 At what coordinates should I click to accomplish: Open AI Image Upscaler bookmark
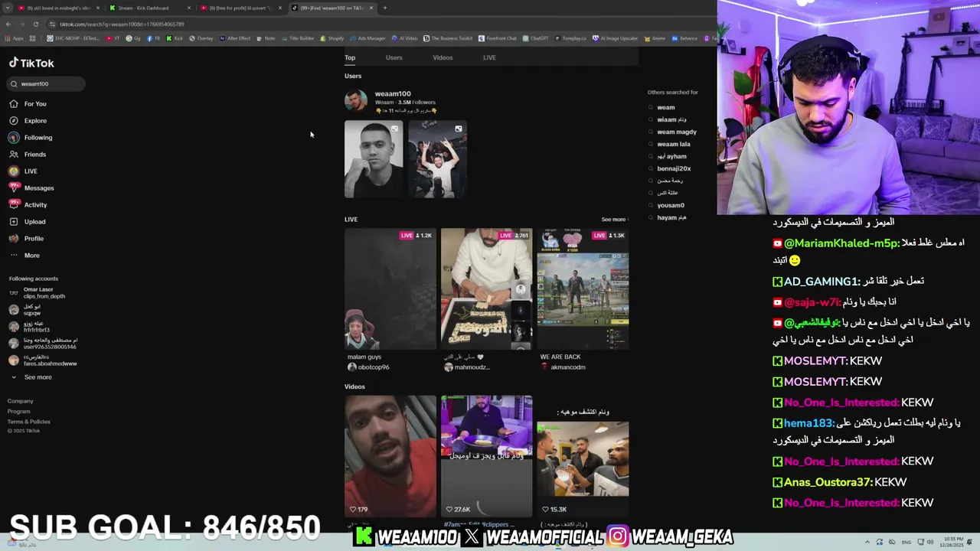pos(616,38)
